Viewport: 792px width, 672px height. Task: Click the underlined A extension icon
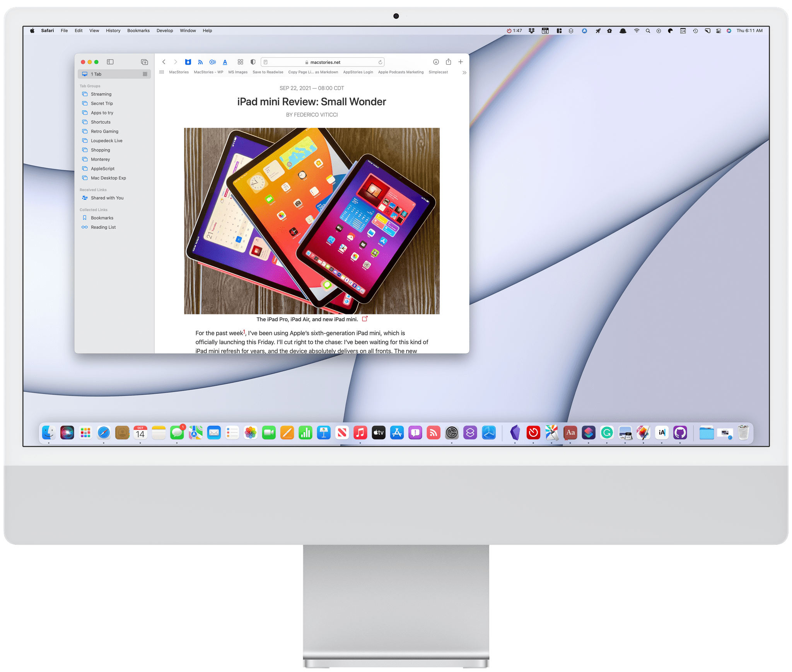tap(225, 62)
